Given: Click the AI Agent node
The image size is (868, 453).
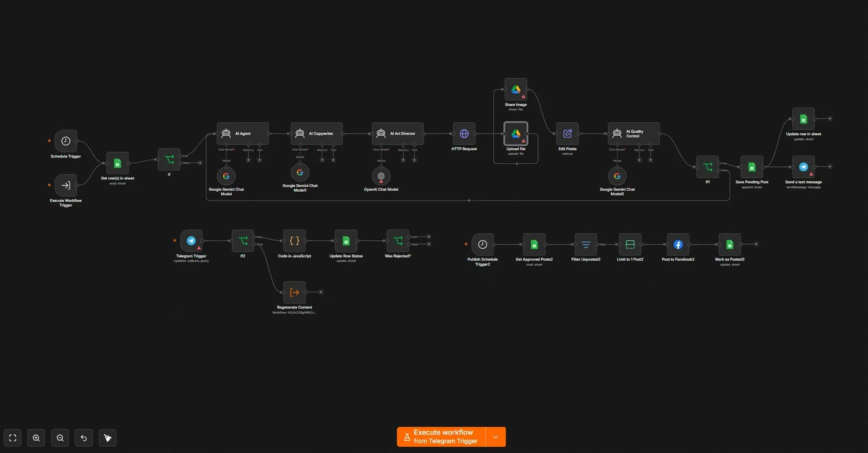Looking at the screenshot, I should tap(243, 133).
